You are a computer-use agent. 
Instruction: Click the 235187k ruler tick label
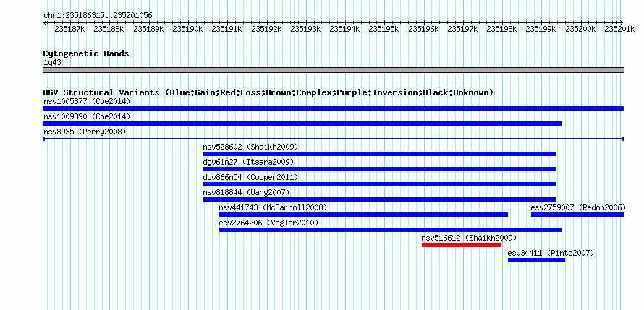pos(69,29)
